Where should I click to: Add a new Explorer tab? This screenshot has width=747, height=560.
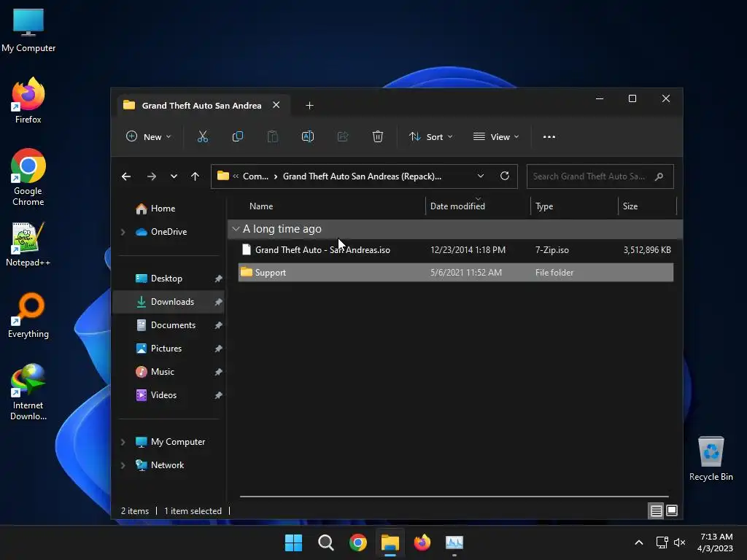pyautogui.click(x=309, y=105)
